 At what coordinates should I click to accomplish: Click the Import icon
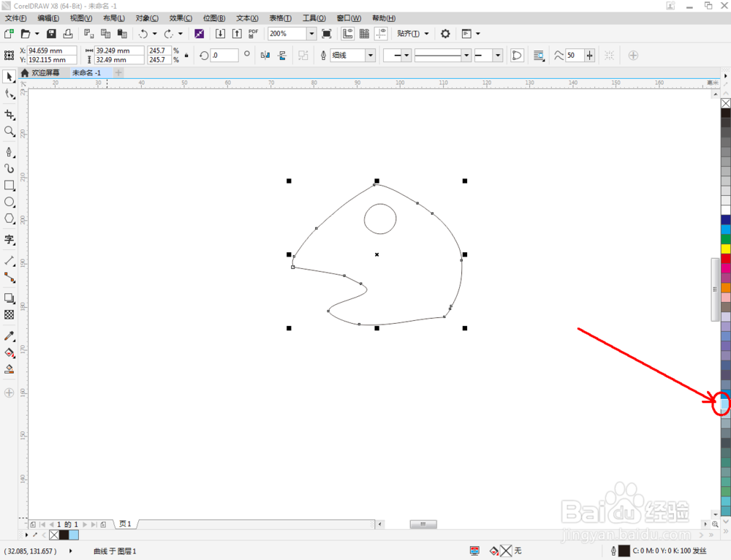point(221,34)
